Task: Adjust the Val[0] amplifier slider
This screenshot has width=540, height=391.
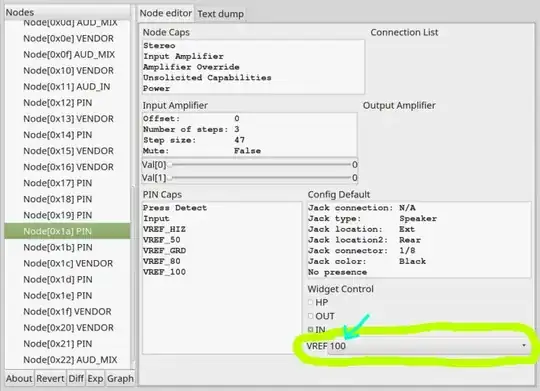Action: 260,165
